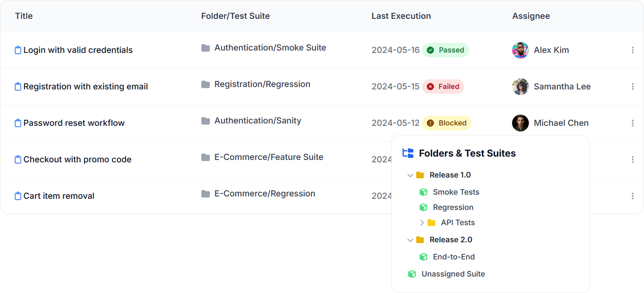Viewport: 644px width, 293px height.
Task: Collapse the Release 1.0 folder
Action: (x=410, y=175)
